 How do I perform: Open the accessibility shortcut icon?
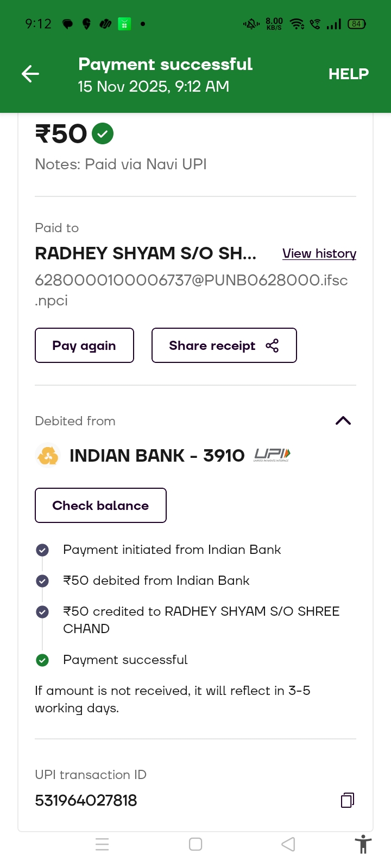pyautogui.click(x=363, y=845)
